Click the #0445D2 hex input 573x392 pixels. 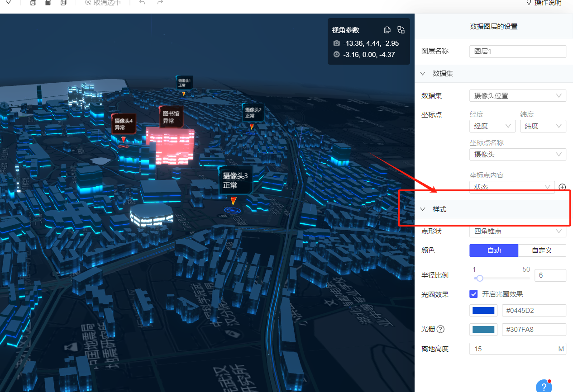pos(534,311)
